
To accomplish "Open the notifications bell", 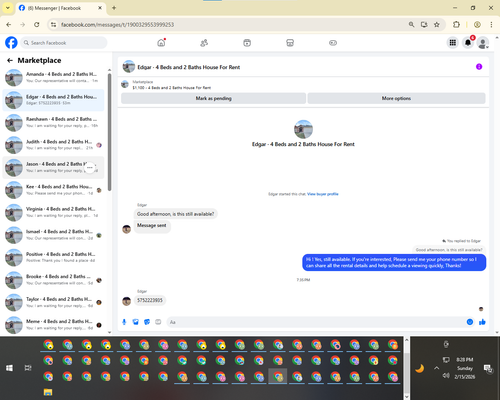I will click(468, 43).
